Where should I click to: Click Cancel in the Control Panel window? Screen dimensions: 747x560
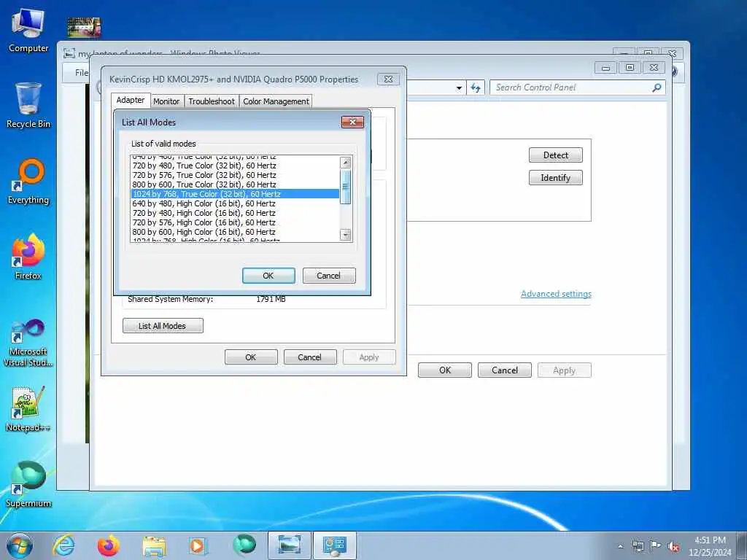pyautogui.click(x=505, y=370)
